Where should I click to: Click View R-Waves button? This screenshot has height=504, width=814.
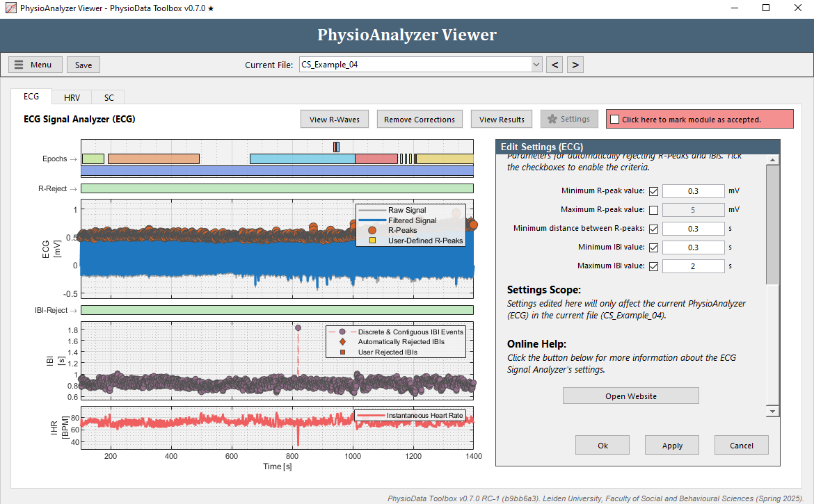(335, 120)
